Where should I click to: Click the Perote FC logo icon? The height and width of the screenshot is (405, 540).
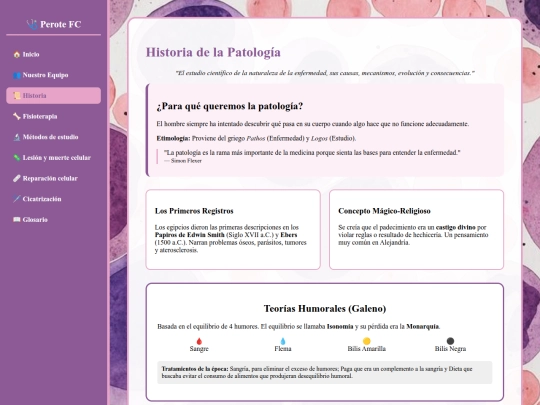click(x=32, y=24)
